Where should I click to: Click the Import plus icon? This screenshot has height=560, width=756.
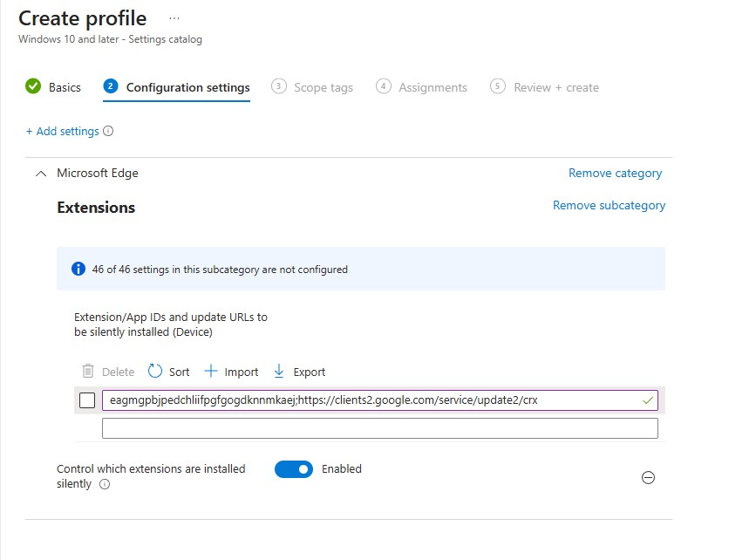pyautogui.click(x=210, y=371)
